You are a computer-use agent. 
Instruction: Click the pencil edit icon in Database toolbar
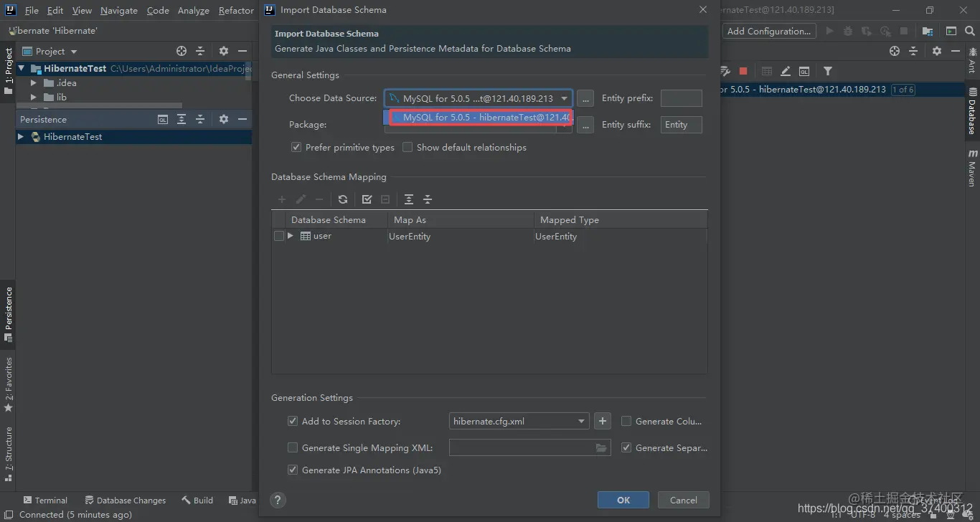pos(786,71)
